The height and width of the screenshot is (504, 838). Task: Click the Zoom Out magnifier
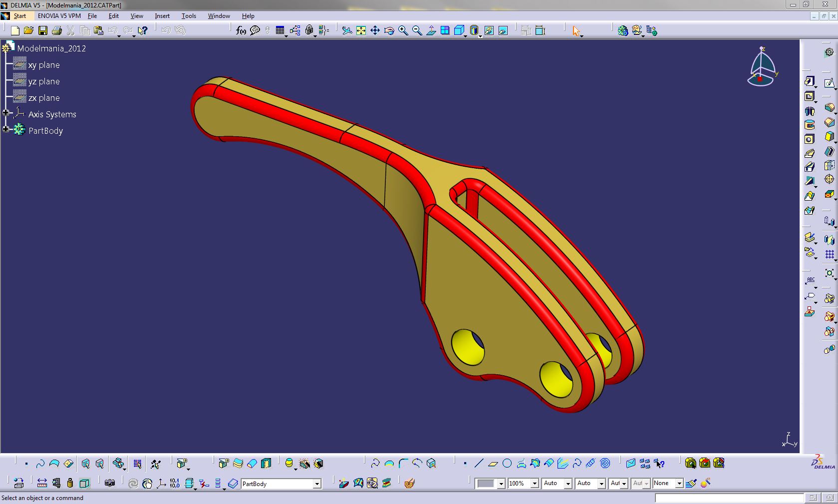pos(417,31)
